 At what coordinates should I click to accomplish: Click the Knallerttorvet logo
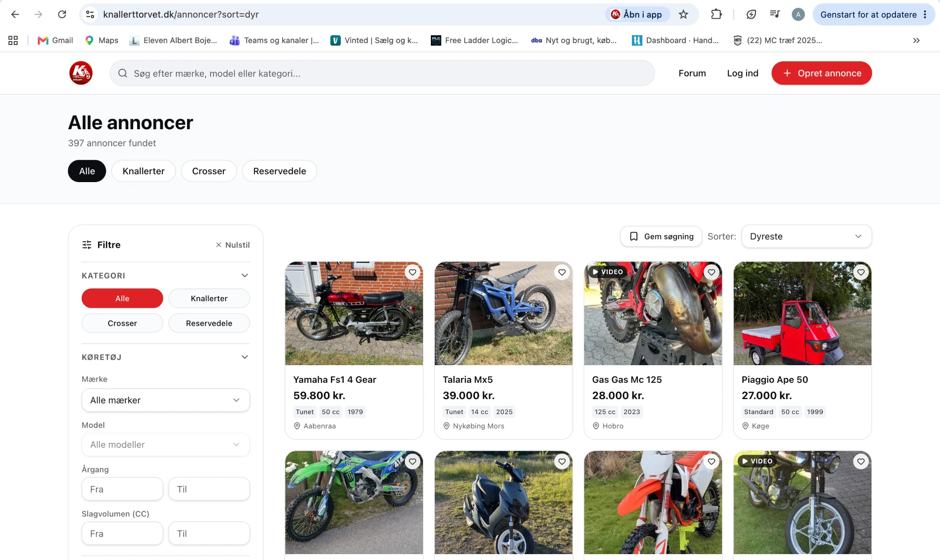pyautogui.click(x=81, y=73)
